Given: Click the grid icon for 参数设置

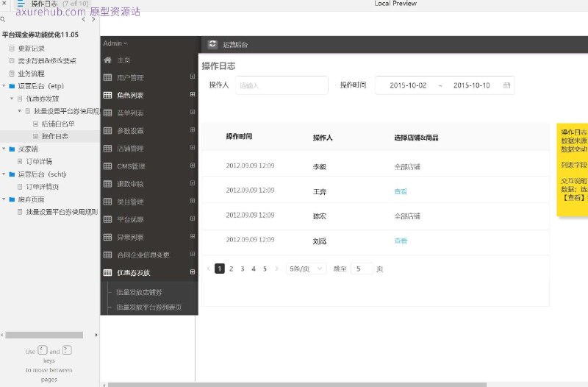Looking at the screenshot, I should [107, 131].
